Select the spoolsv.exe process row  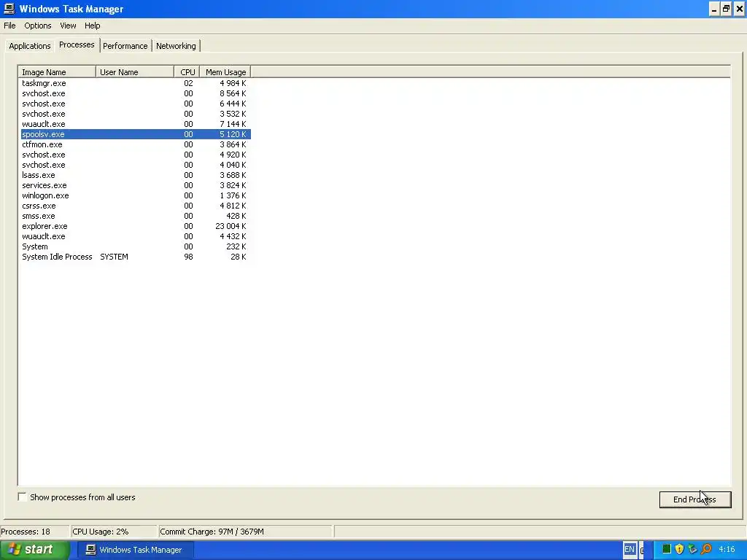[x=136, y=134]
